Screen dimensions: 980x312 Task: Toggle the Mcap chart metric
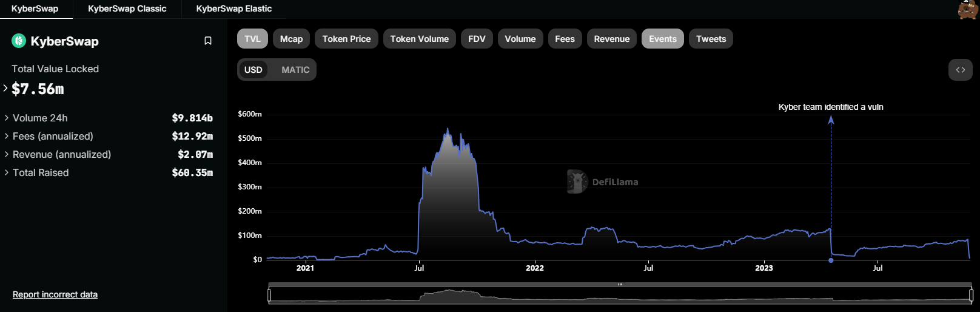click(x=292, y=39)
